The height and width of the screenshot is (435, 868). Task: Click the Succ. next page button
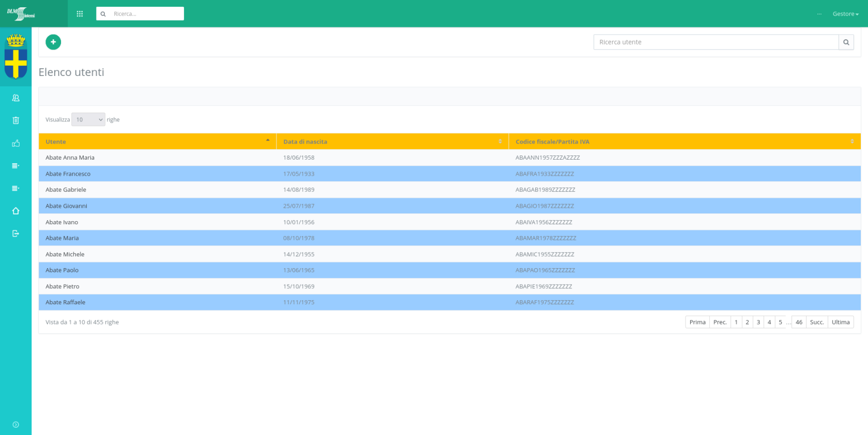click(x=816, y=322)
